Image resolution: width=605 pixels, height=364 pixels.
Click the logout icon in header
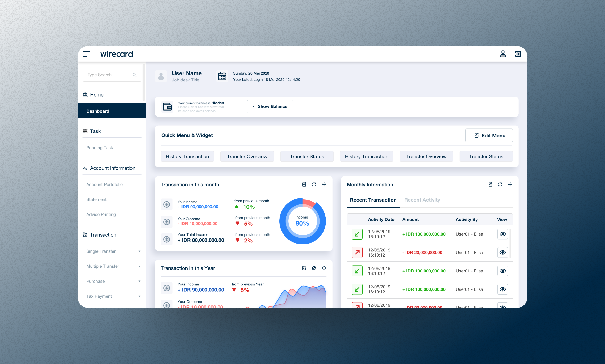(x=518, y=54)
